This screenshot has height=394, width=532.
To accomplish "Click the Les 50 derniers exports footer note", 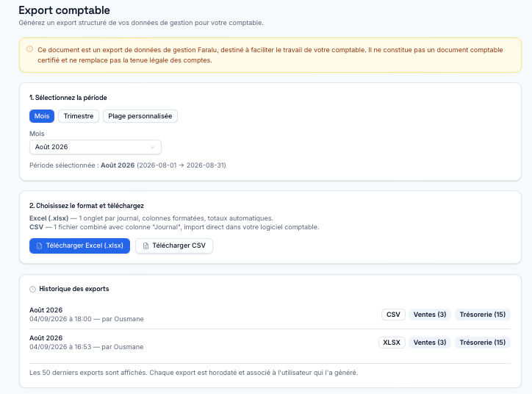I will pos(194,373).
